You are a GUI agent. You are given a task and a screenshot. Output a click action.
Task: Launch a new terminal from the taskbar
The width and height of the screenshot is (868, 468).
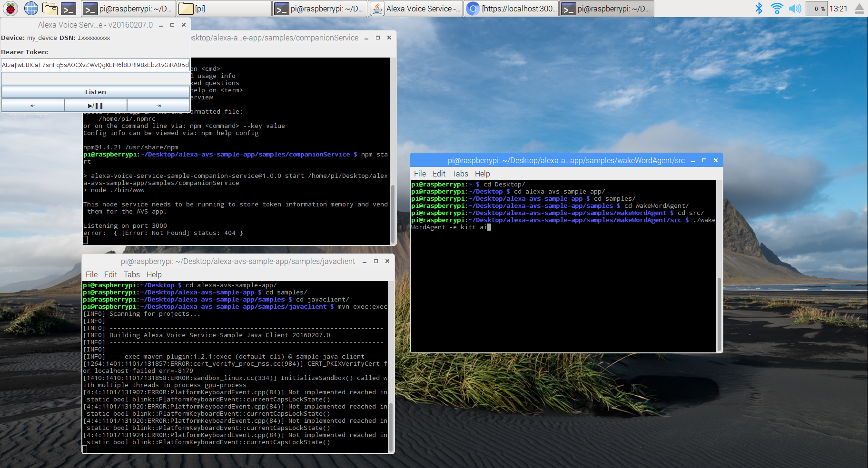(x=69, y=8)
